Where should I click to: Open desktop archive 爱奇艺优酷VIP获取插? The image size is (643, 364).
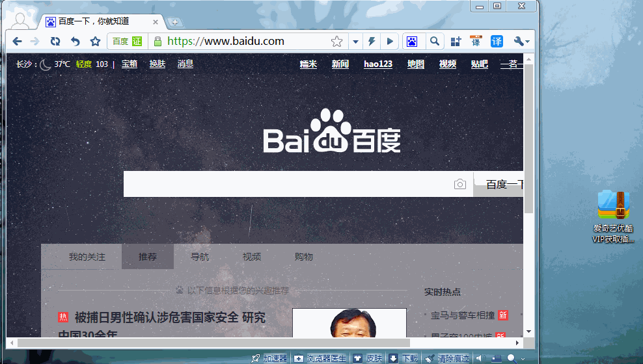[x=614, y=216]
